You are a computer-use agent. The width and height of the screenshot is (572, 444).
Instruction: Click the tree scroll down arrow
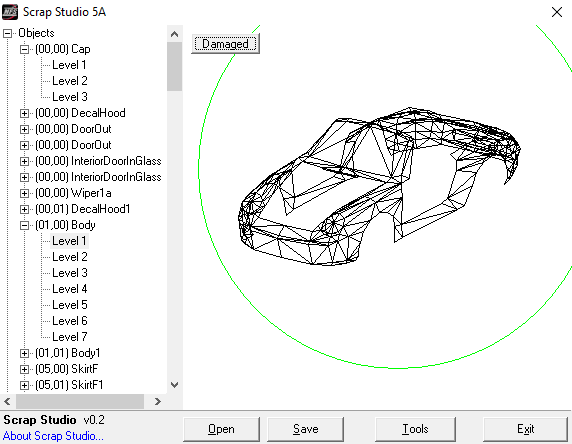click(x=174, y=385)
